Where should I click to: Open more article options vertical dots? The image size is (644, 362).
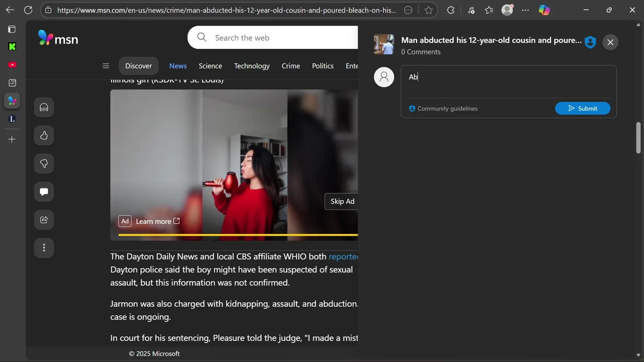(44, 248)
